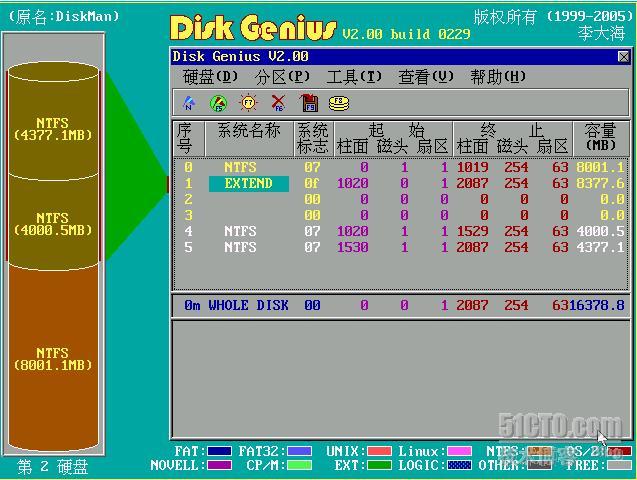This screenshot has height=480, width=637.
Task: Click the F8 floppy disk save icon
Action: coord(309,102)
